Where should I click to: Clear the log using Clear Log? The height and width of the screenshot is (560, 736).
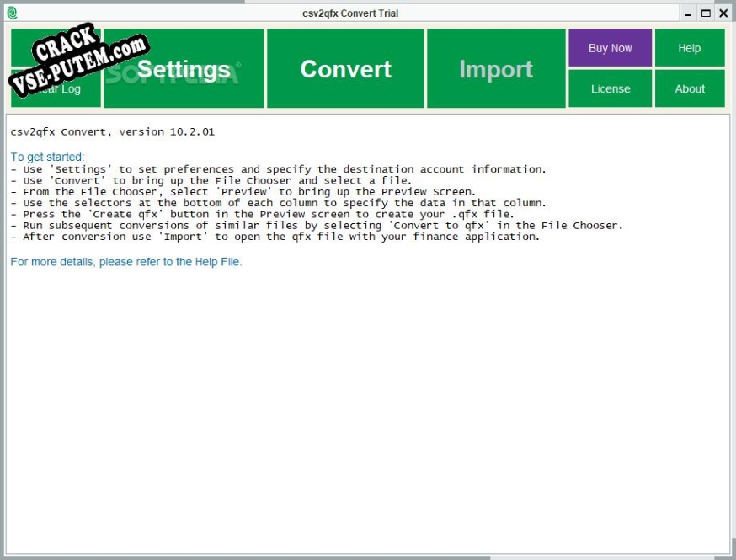(56, 88)
